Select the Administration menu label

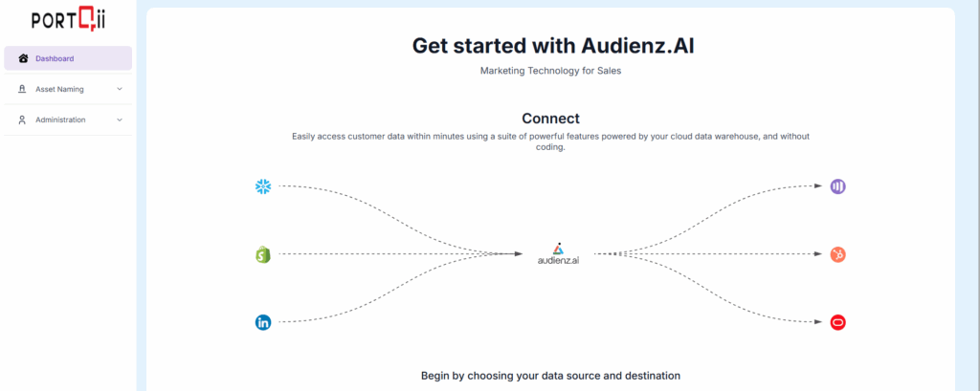click(60, 119)
